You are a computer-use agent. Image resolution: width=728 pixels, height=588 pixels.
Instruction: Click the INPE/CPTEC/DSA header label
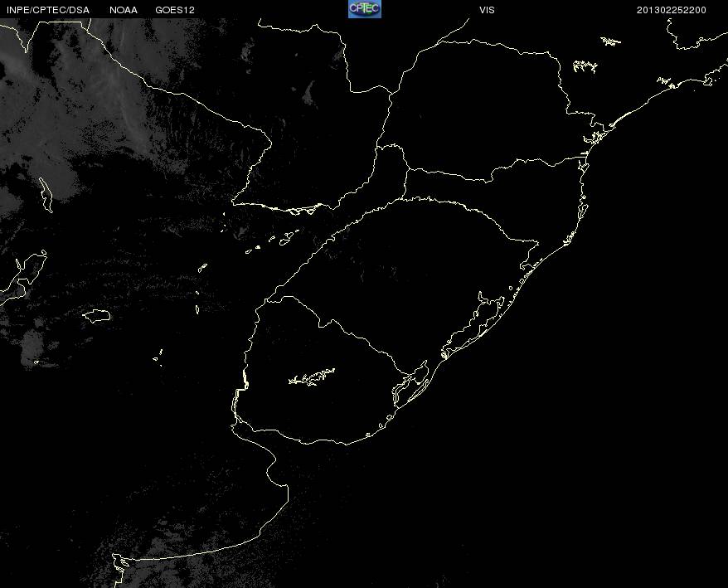(x=48, y=10)
